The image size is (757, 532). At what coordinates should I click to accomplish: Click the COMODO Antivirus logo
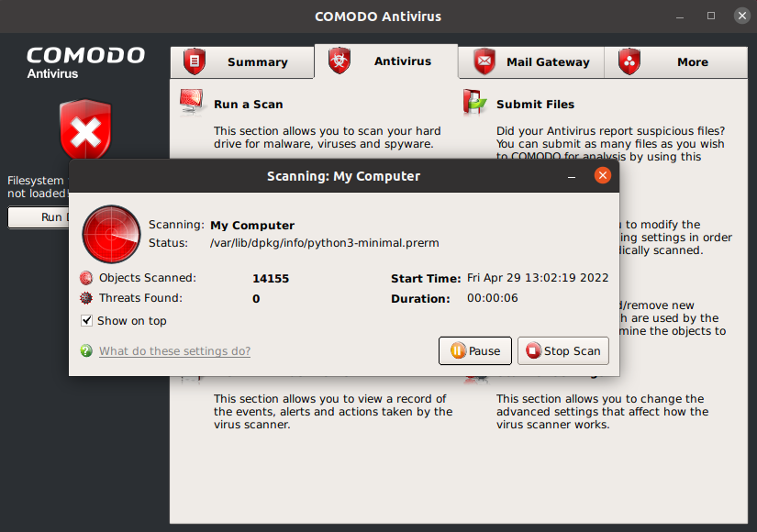85,61
